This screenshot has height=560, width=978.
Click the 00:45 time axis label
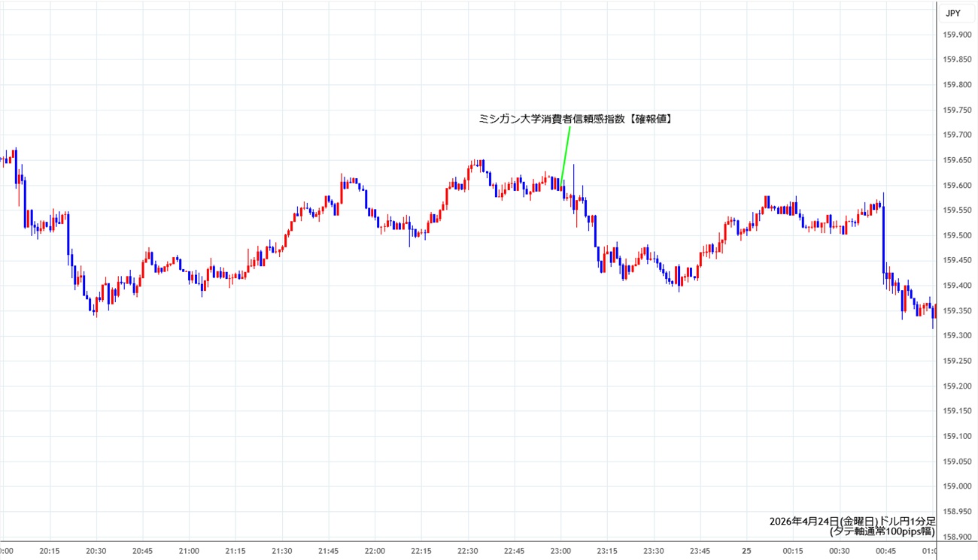pos(885,551)
